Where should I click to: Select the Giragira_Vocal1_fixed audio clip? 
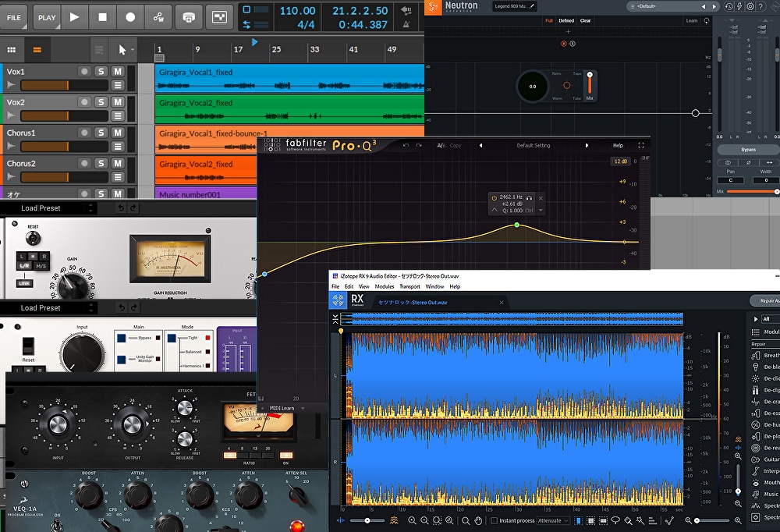pyautogui.click(x=289, y=78)
